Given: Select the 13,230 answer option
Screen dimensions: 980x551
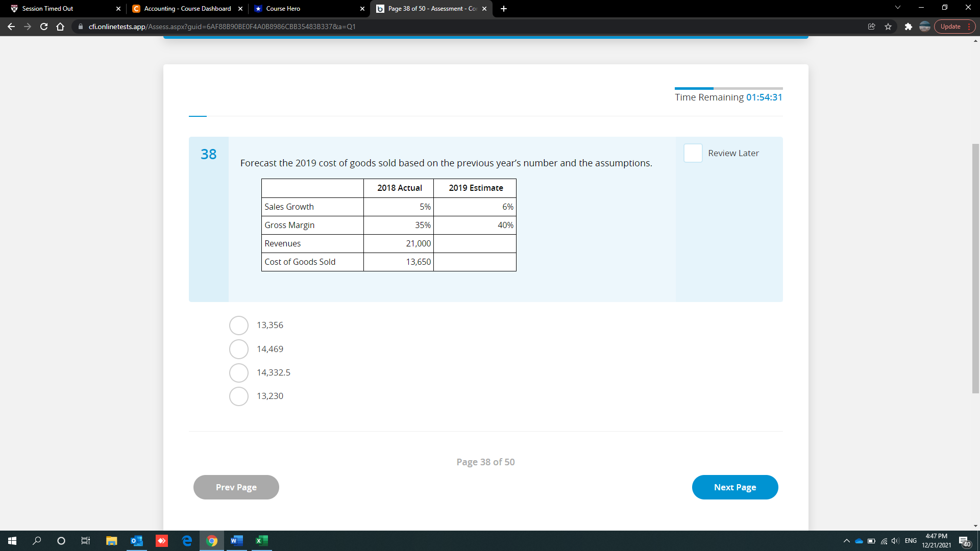Looking at the screenshot, I should click(x=238, y=396).
